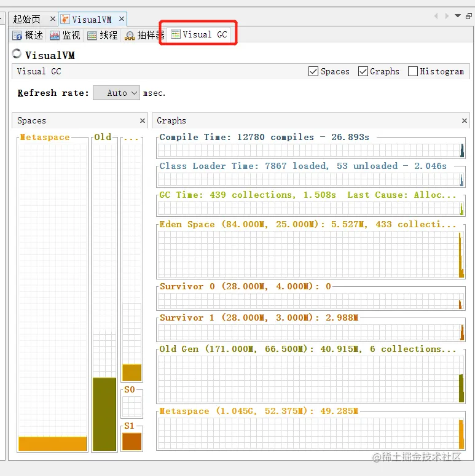Click the 监视 monitor chart icon
Image resolution: width=475 pixels, height=476 pixels.
(x=55, y=36)
